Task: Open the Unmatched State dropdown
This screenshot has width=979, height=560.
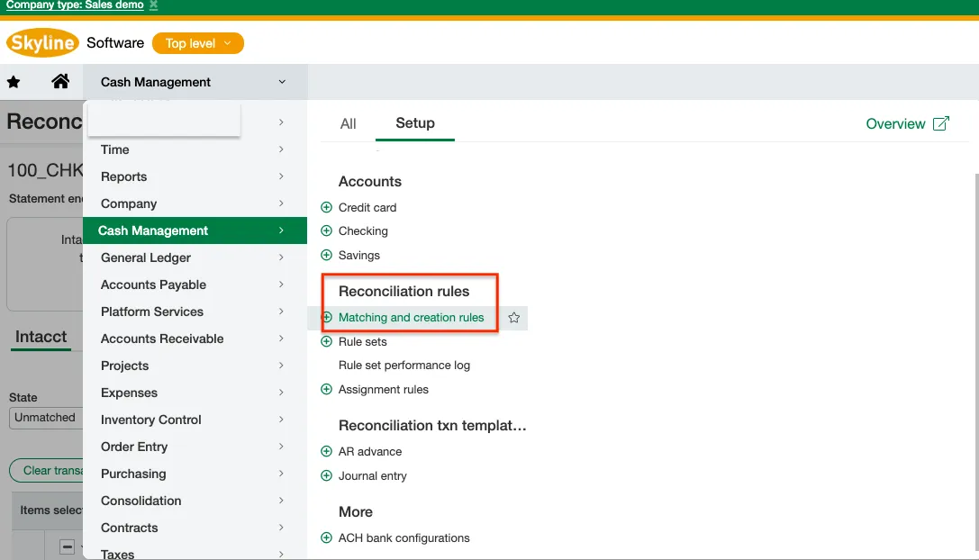Action: pyautogui.click(x=46, y=418)
